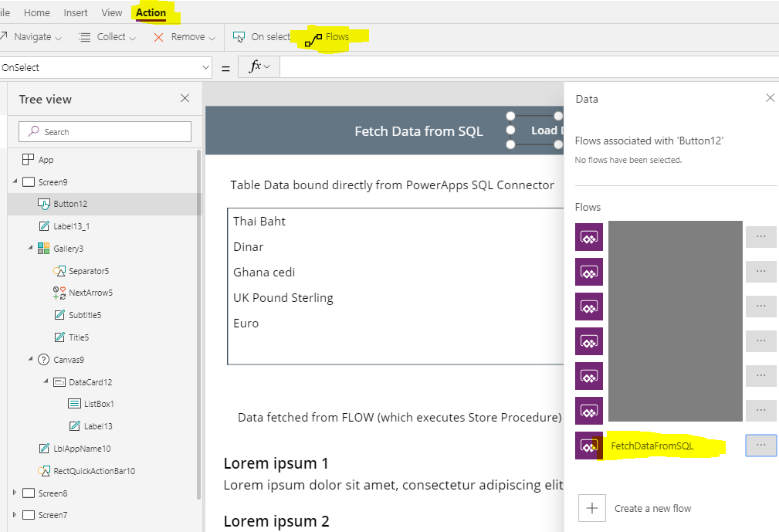Open FetchDataFromSQL options via ellipsis button
This screenshot has width=779, height=532.
(x=760, y=446)
